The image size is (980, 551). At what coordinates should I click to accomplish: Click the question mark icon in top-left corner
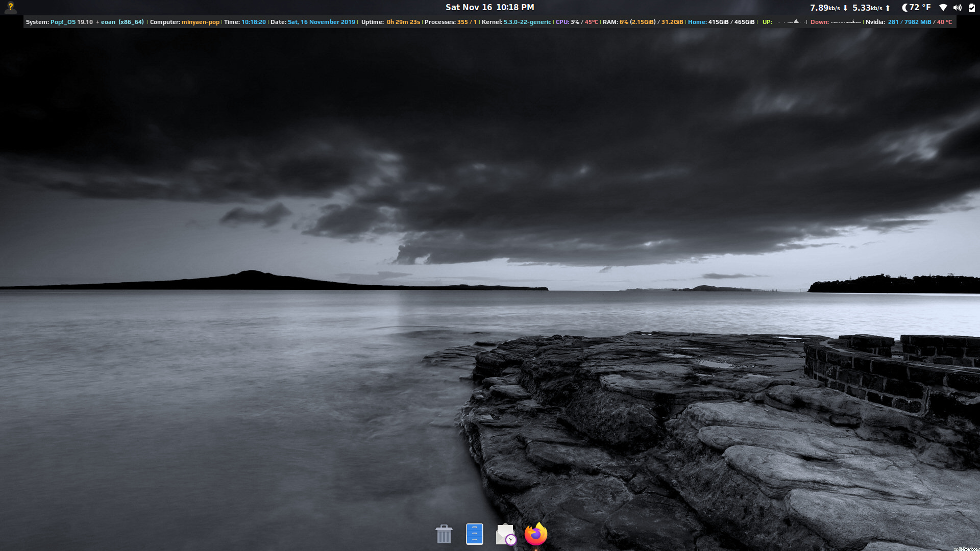coord(10,7)
